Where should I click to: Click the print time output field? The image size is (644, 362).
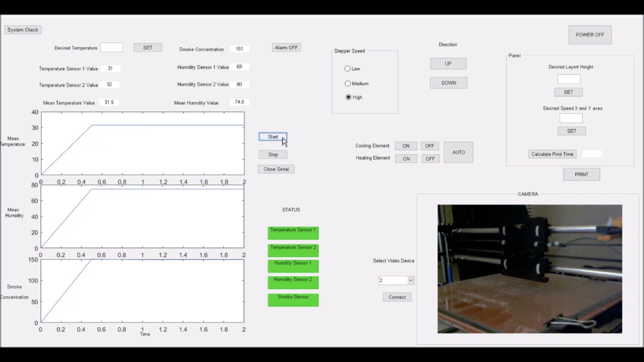coord(592,154)
